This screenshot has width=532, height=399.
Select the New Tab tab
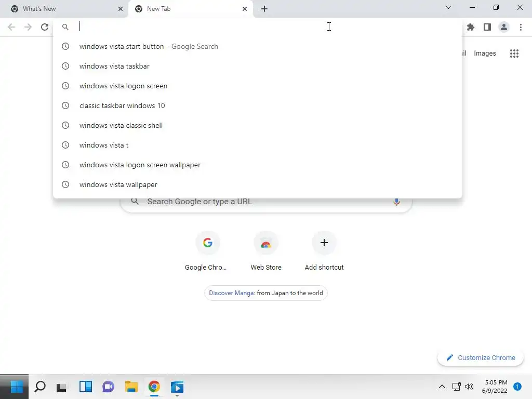click(190, 9)
